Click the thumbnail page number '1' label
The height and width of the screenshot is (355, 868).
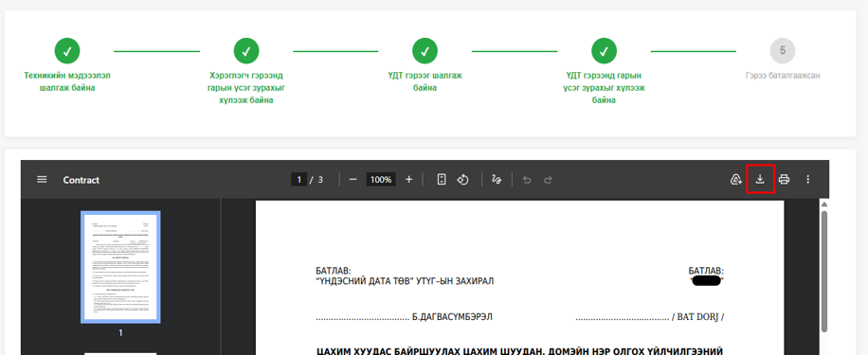click(120, 333)
